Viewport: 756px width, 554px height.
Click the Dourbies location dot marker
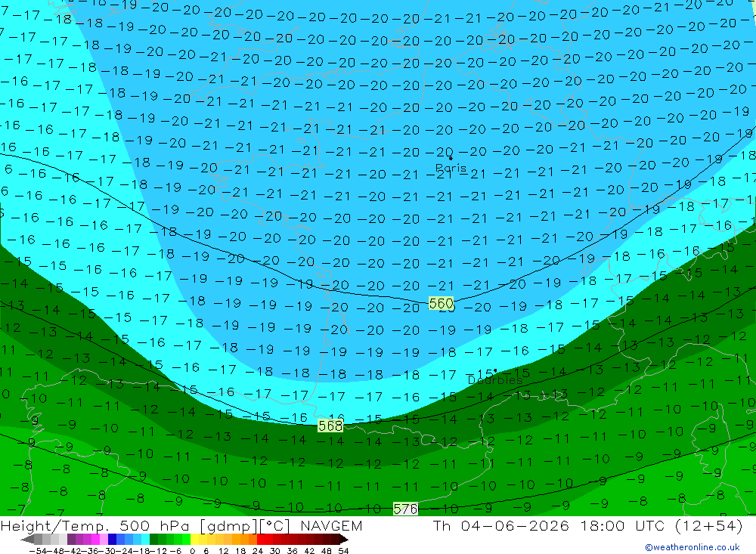click(x=495, y=371)
